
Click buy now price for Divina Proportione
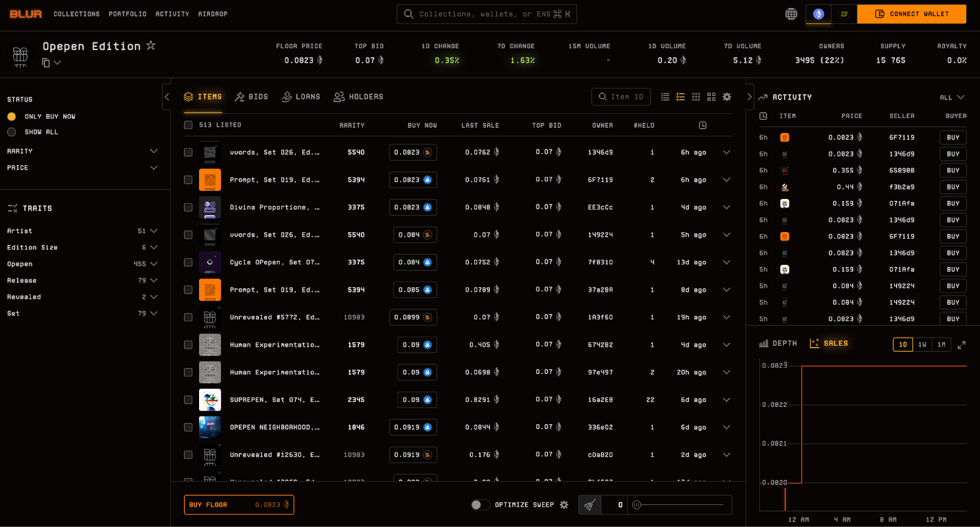point(413,207)
